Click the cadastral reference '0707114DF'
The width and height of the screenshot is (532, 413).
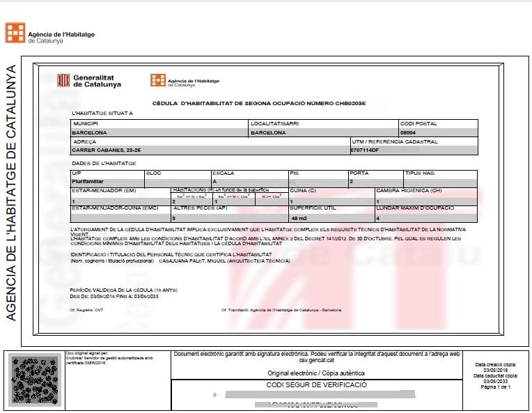coord(365,150)
